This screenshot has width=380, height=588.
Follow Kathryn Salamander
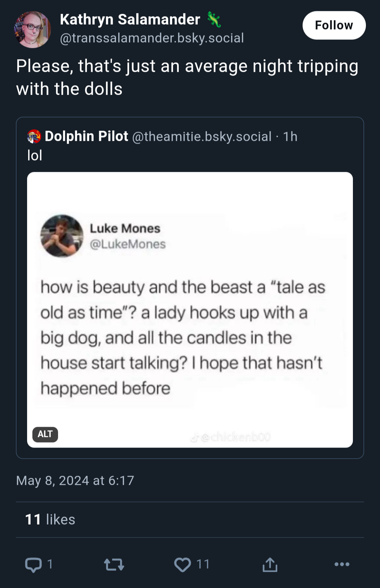(x=334, y=25)
